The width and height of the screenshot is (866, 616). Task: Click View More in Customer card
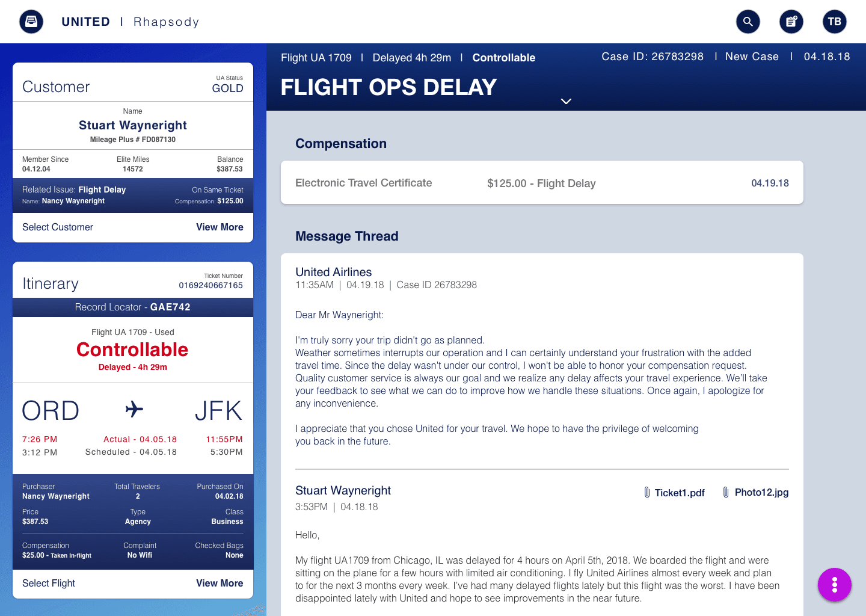(220, 227)
